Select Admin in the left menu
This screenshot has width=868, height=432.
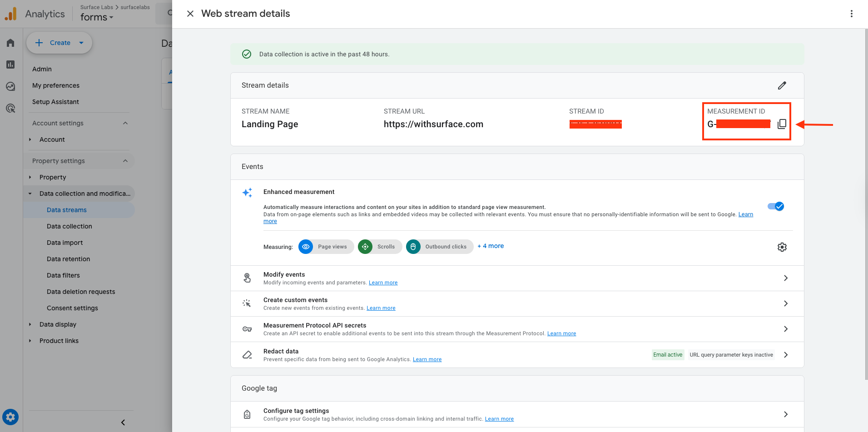(x=42, y=69)
